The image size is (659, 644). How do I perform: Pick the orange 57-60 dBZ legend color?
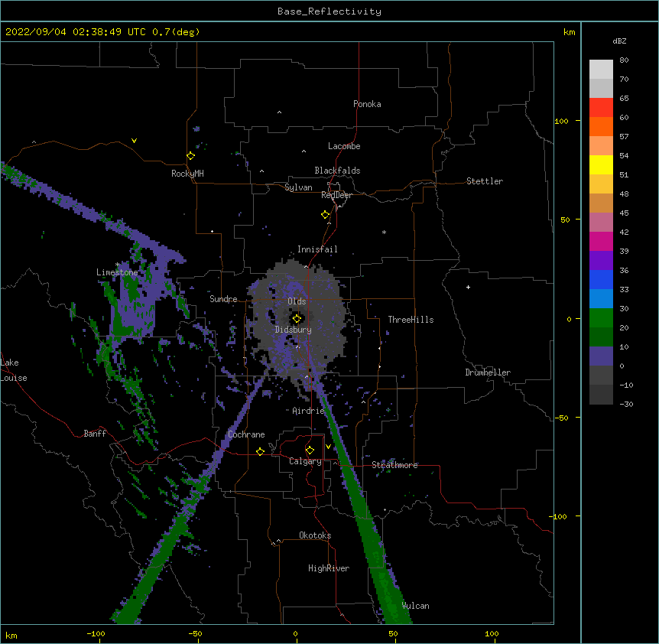click(601, 126)
